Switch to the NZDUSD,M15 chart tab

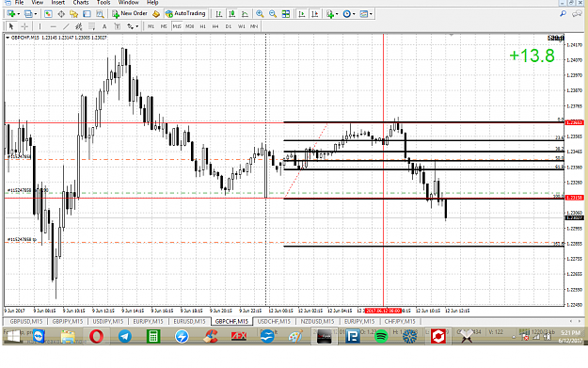(317, 322)
